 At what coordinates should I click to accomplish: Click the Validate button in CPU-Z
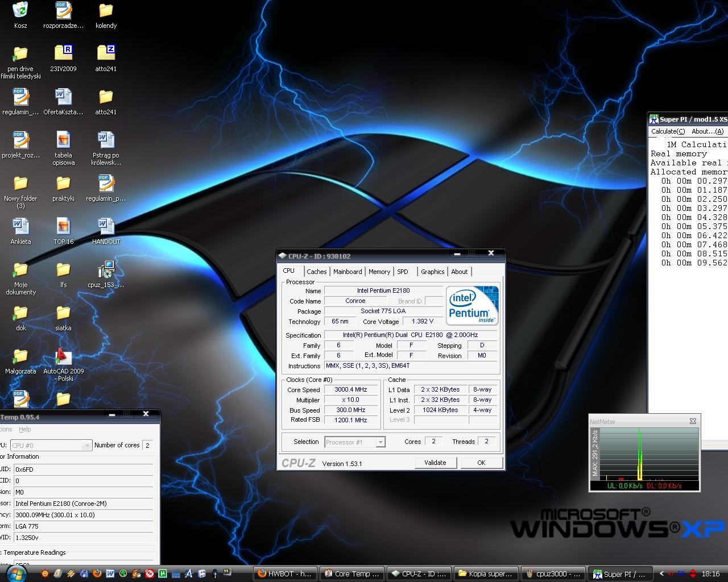435,463
